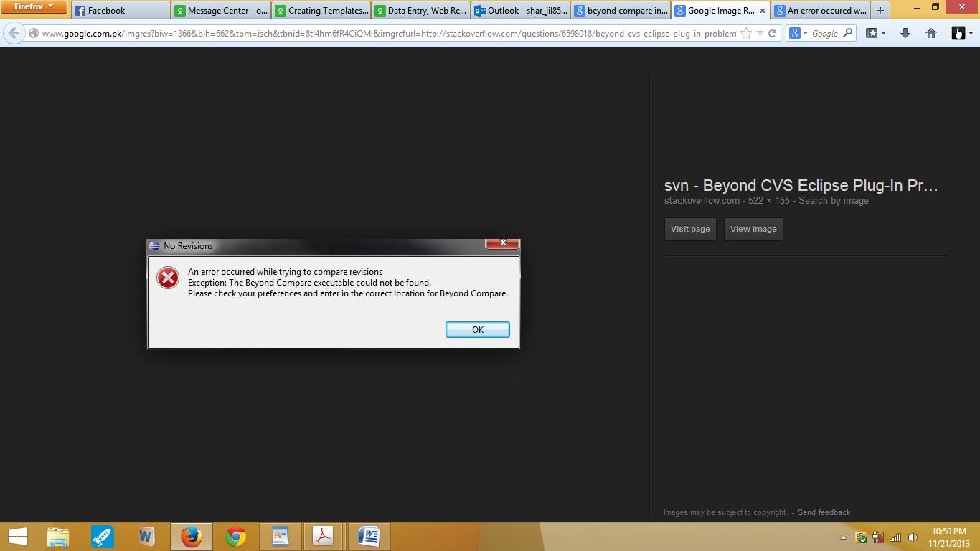Screen dimensions: 980x551
Task: Click the No Revisions error image
Action: 334,294
